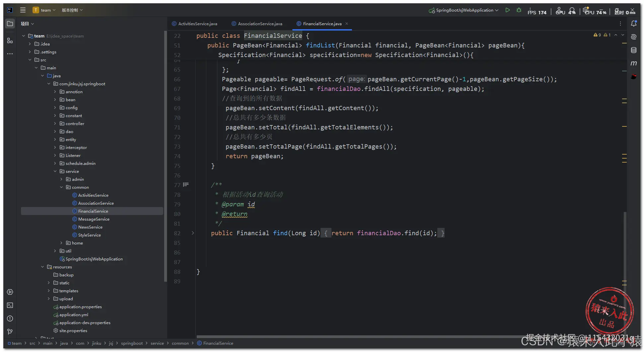
Task: Close the FinancialService.java tab
Action: (x=347, y=24)
